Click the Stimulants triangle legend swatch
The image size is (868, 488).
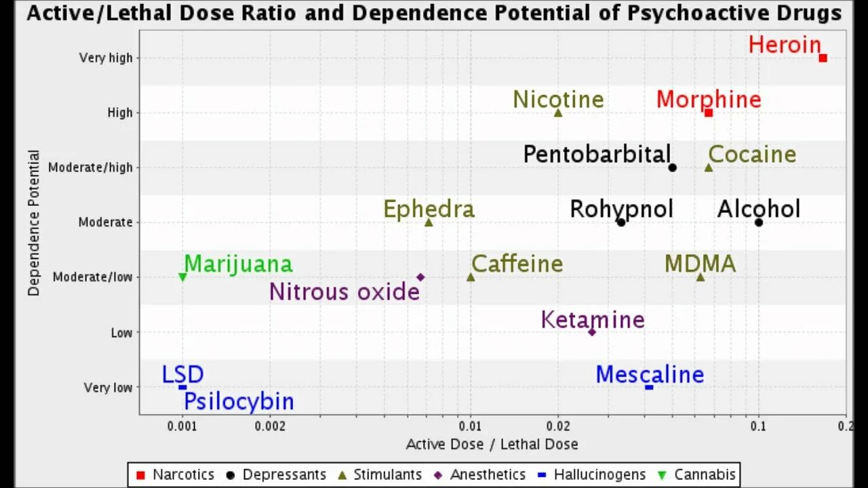point(341,475)
